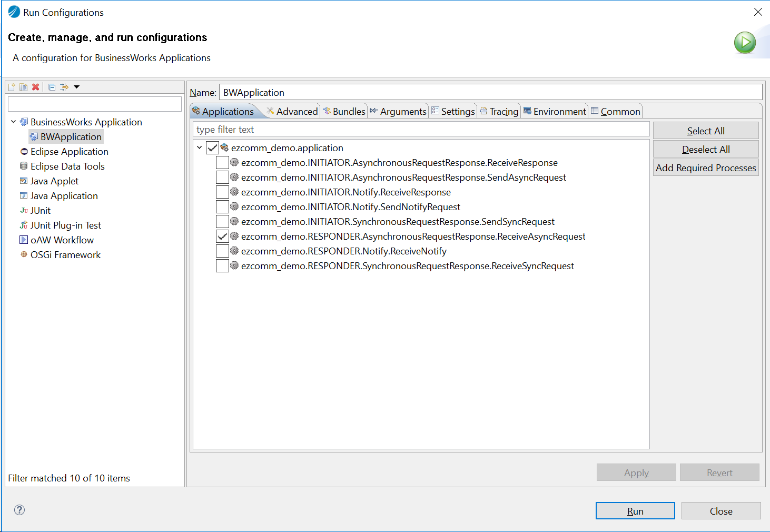The width and height of the screenshot is (770, 532).
Task: Run the BWApplication configuration
Action: click(x=635, y=511)
